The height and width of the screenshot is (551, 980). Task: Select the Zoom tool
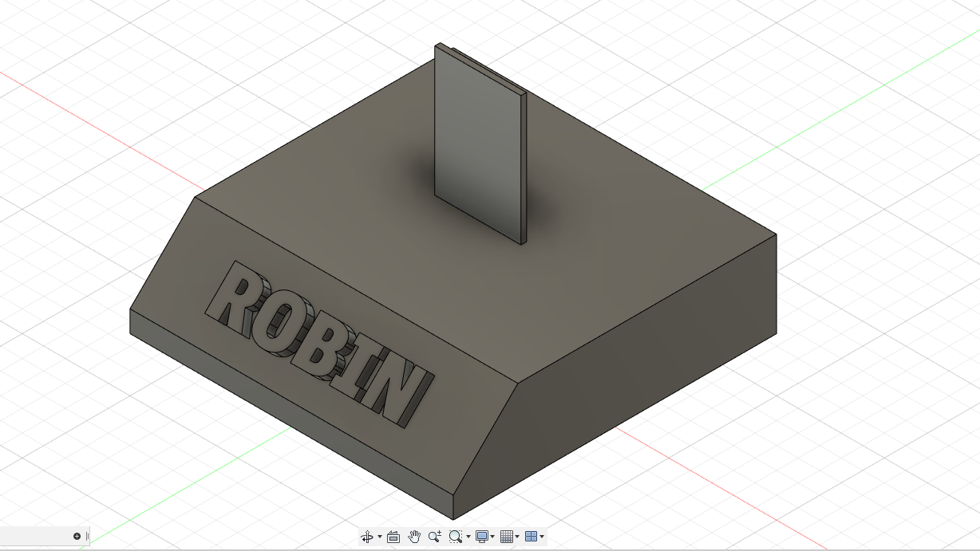click(x=435, y=536)
